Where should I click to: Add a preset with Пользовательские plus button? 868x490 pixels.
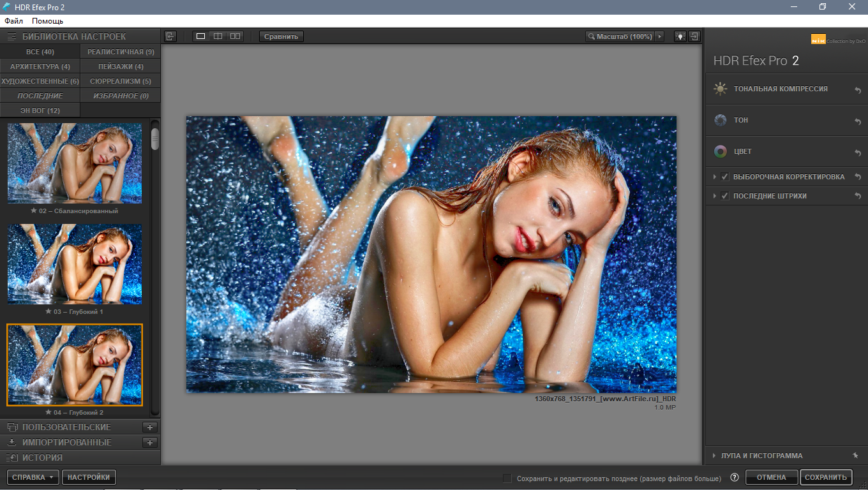[150, 427]
